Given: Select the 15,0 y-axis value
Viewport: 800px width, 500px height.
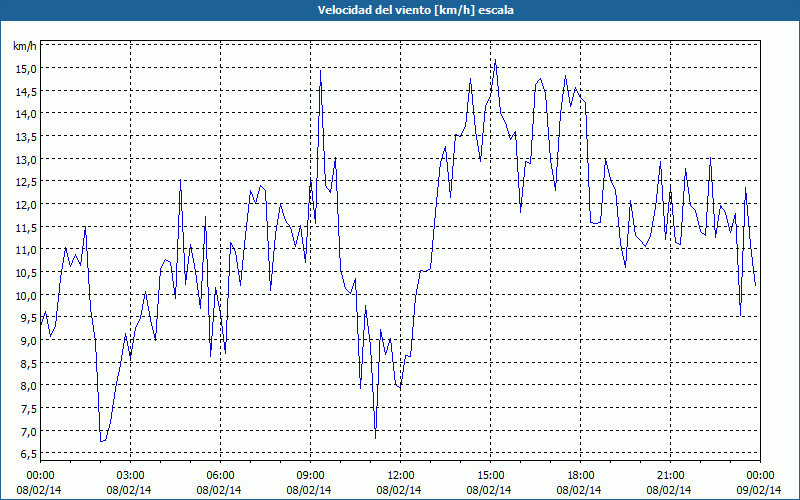Looking at the screenshot, I should pyautogui.click(x=26, y=69).
